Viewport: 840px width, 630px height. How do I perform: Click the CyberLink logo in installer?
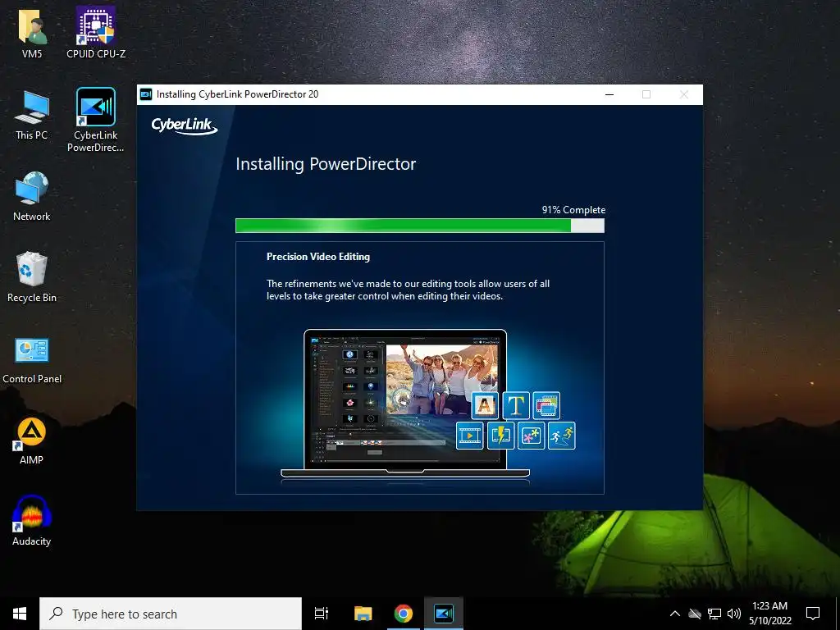(x=185, y=126)
